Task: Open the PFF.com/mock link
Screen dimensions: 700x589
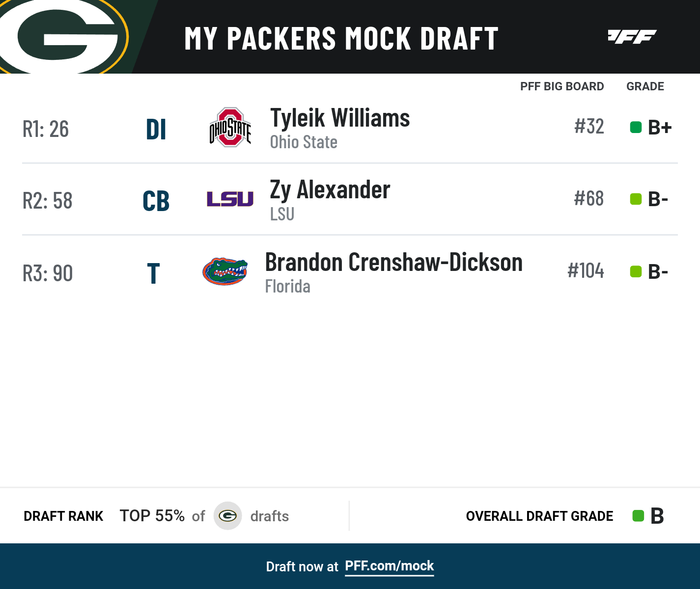Action: point(389,566)
